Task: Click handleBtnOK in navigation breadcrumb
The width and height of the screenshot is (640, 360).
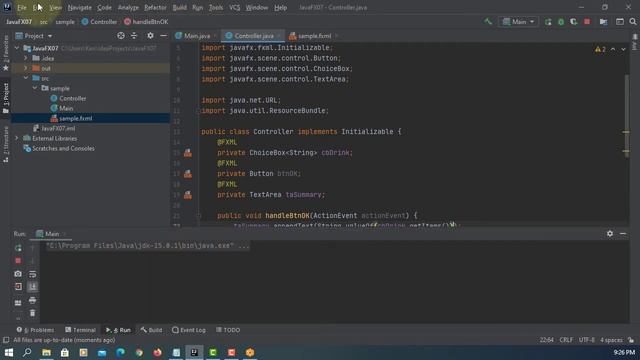Action: (x=146, y=22)
